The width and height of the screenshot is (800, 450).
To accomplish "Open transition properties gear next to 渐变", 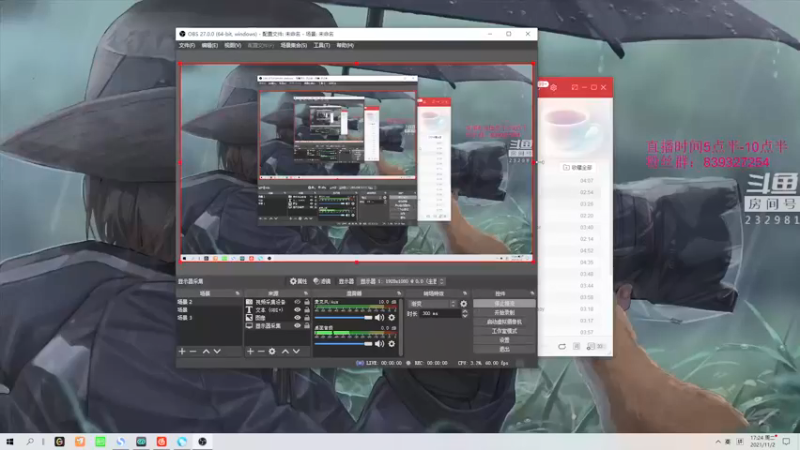I will [464, 304].
